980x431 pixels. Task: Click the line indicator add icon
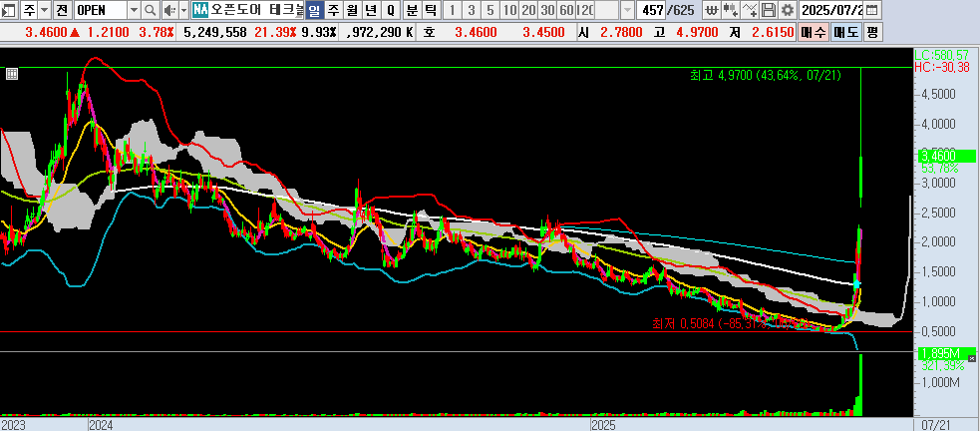pyautogui.click(x=750, y=10)
